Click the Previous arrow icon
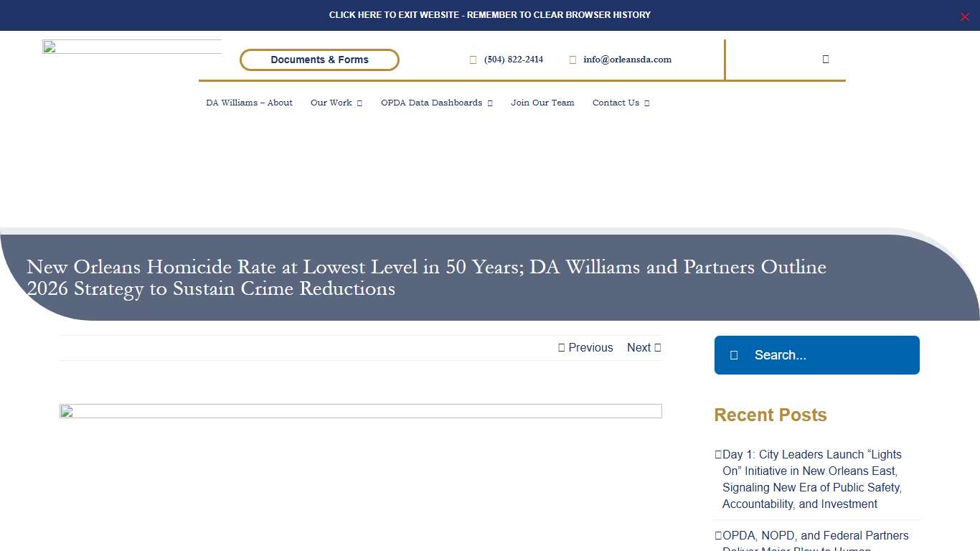980x551 pixels. (x=562, y=347)
